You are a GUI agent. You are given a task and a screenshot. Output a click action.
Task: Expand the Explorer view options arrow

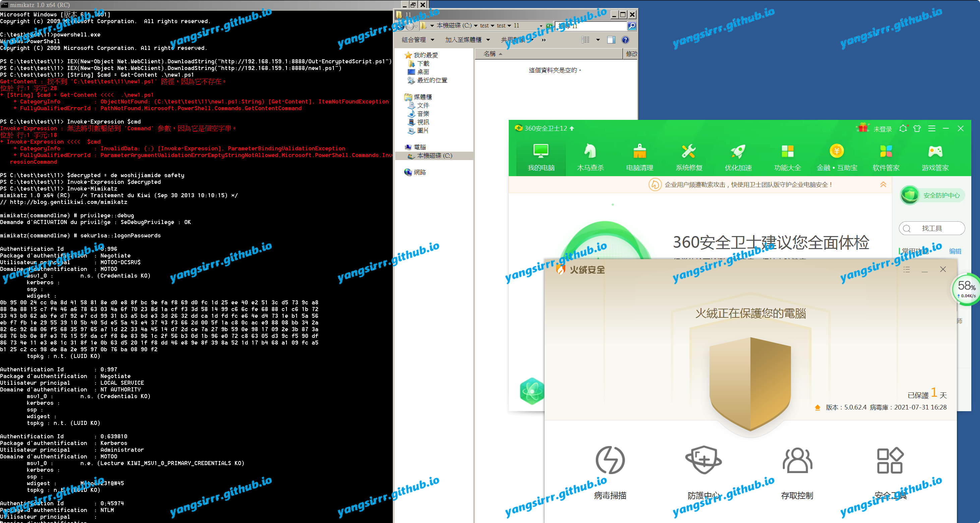coord(598,40)
